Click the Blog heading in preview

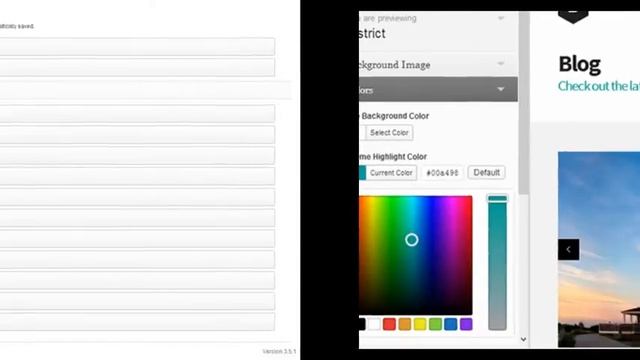(580, 64)
